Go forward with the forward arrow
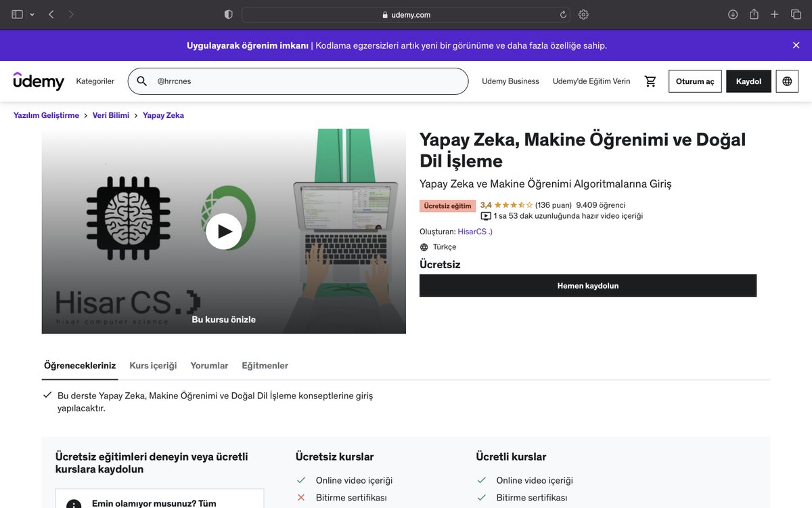Image resolution: width=812 pixels, height=508 pixels. click(71, 14)
